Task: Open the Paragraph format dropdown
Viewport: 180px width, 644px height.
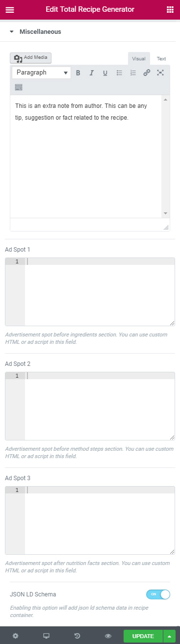Action: 41,73
